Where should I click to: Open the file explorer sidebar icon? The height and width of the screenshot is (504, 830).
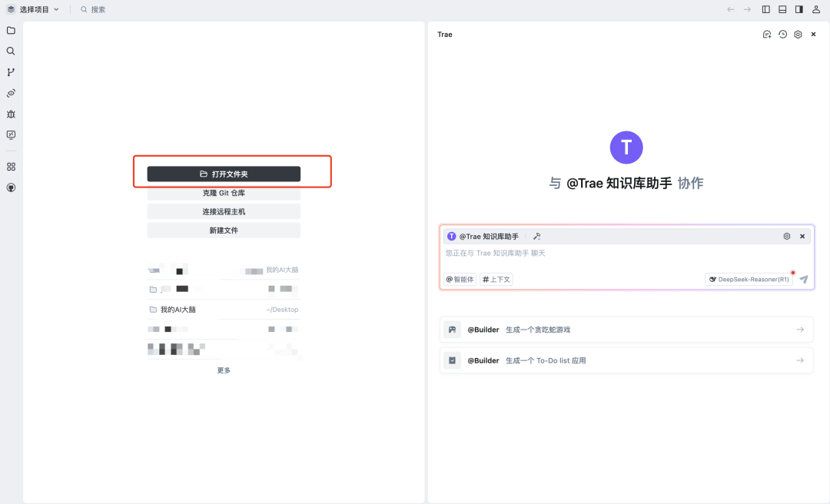click(x=11, y=31)
